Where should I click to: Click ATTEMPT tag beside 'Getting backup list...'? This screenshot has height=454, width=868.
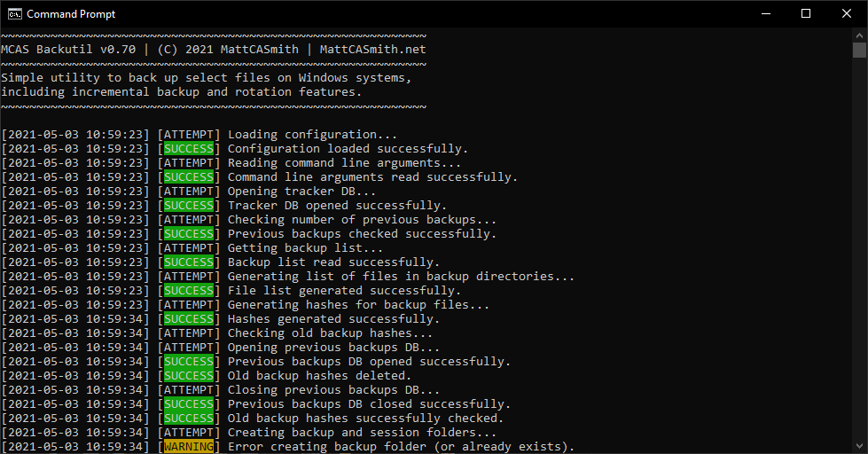click(189, 248)
